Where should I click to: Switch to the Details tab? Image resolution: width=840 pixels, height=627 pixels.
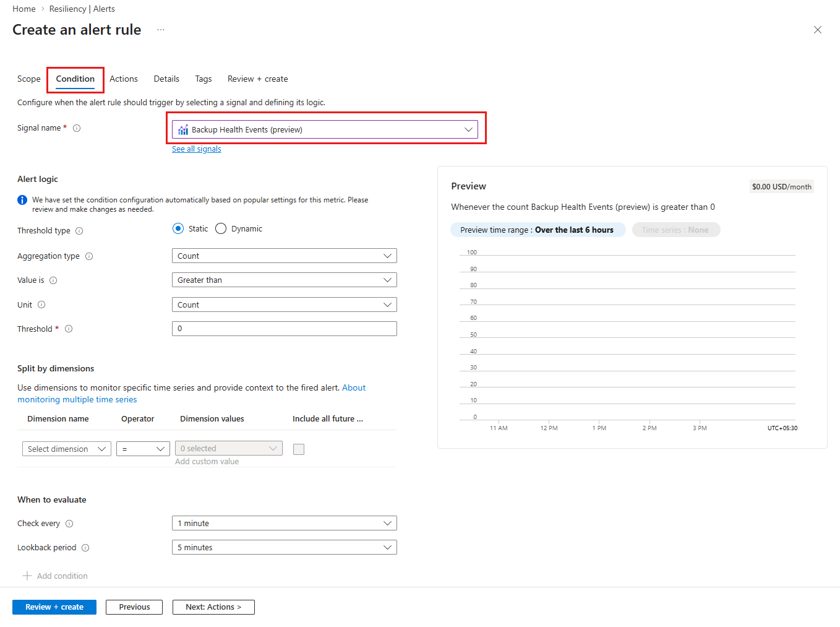pos(166,79)
